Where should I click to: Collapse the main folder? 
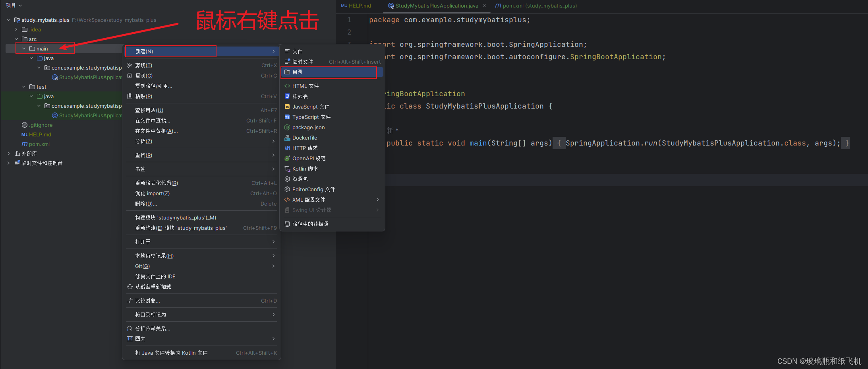point(24,49)
